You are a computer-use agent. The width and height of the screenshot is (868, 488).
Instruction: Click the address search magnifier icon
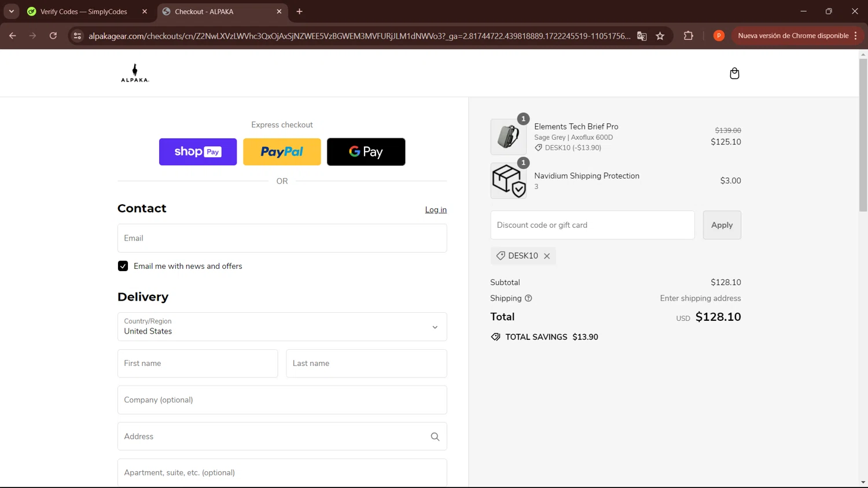coord(435,437)
